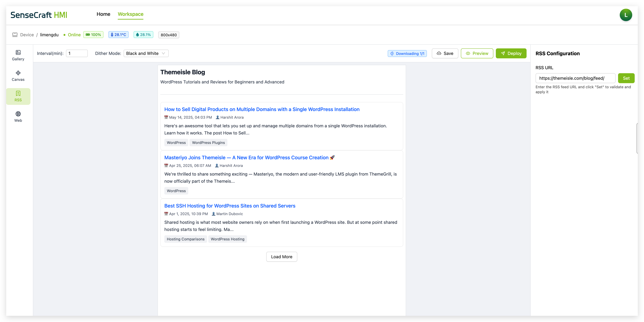Go to the Home tab

(x=103, y=14)
